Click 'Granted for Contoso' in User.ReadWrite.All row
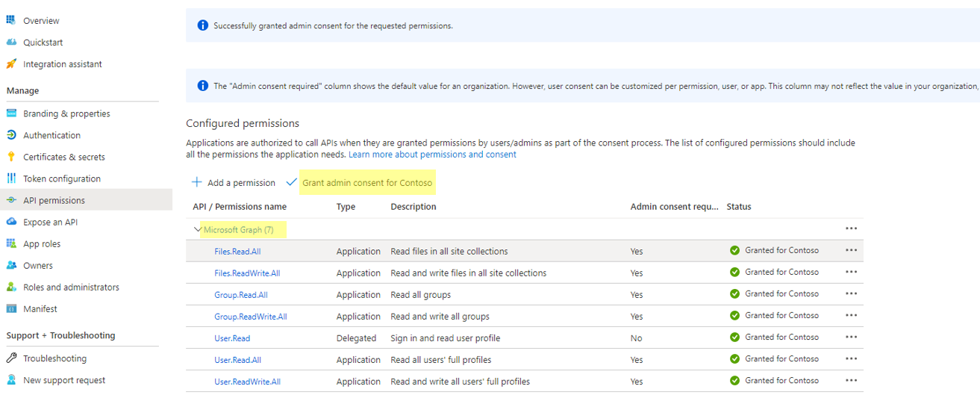The width and height of the screenshot is (980, 401). coord(781,381)
